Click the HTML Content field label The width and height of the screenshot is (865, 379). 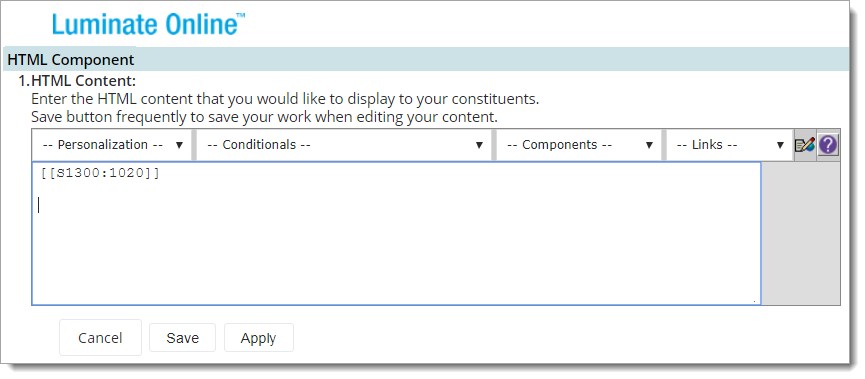(x=83, y=81)
